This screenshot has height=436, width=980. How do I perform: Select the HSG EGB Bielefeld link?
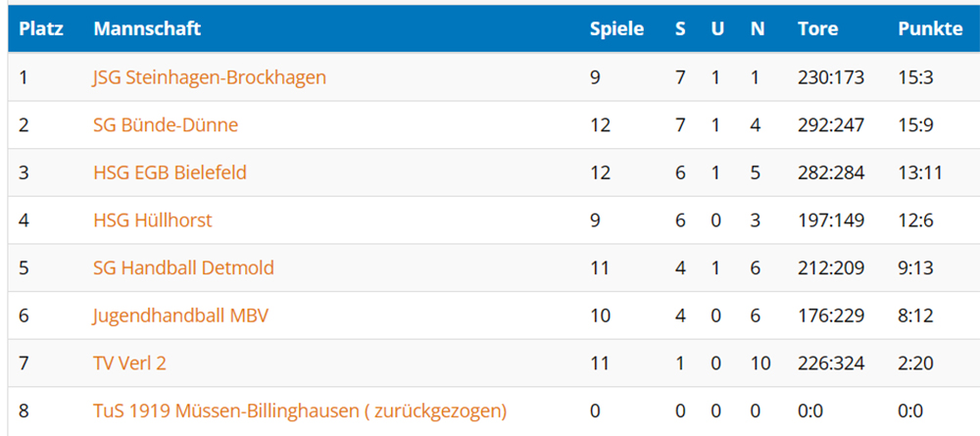tap(170, 172)
